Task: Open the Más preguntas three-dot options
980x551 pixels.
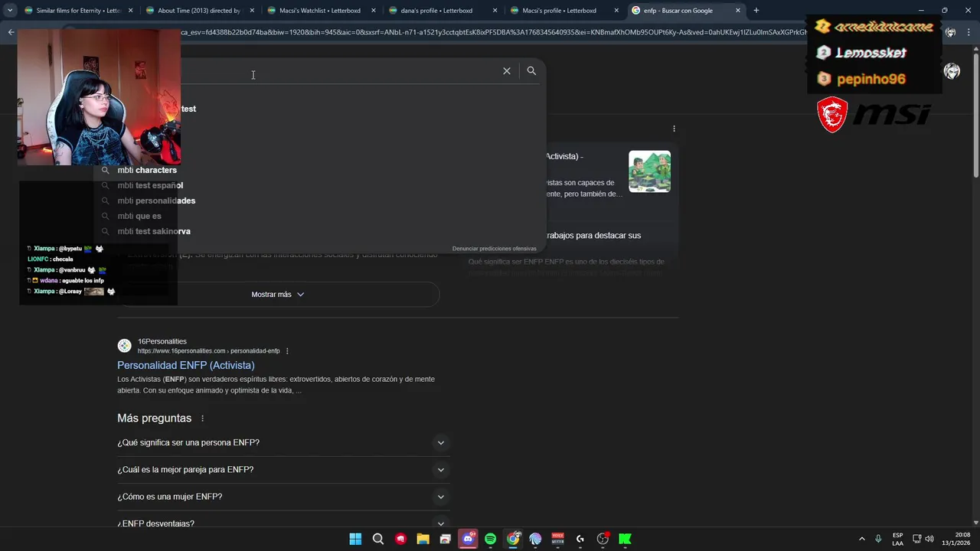Action: [202, 419]
